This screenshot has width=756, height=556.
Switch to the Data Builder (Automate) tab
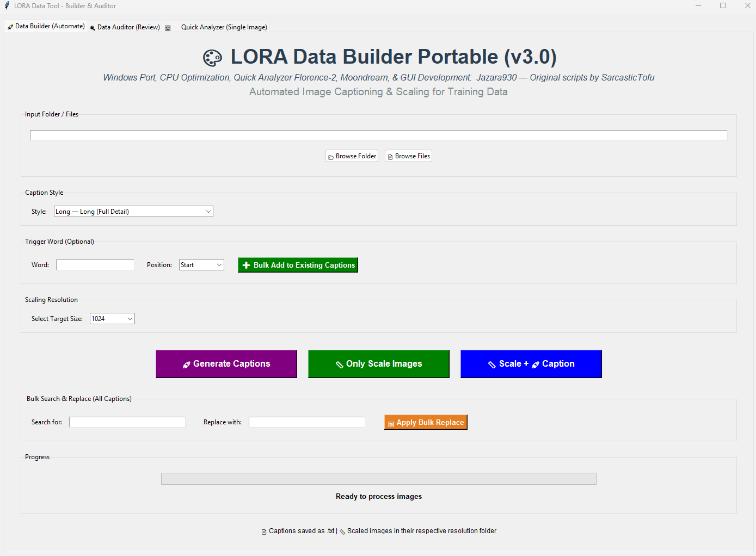tap(46, 26)
